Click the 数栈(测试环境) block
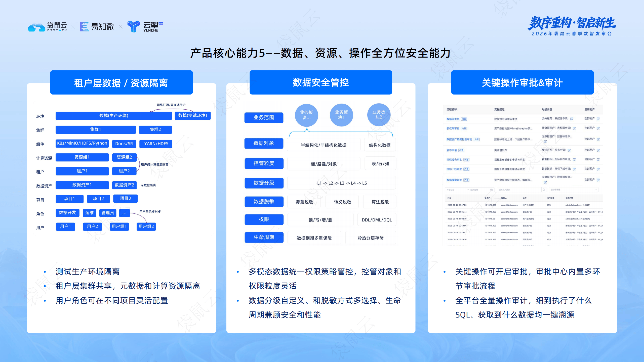The width and height of the screenshot is (644, 362). point(193,116)
